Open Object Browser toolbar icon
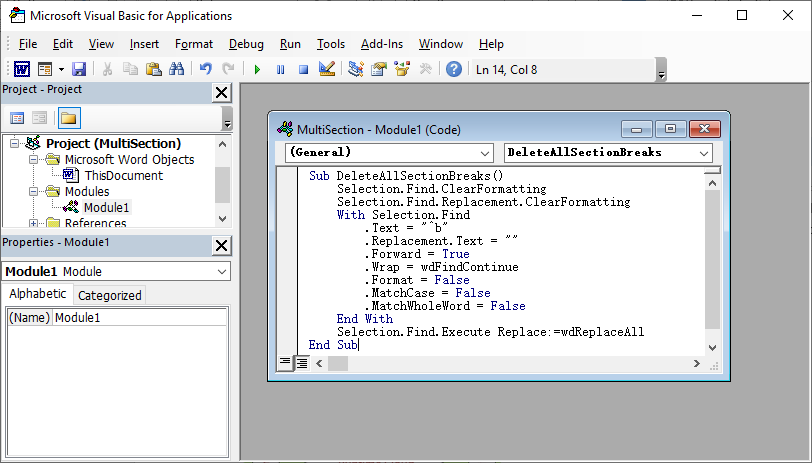The width and height of the screenshot is (812, 463). coord(402,69)
